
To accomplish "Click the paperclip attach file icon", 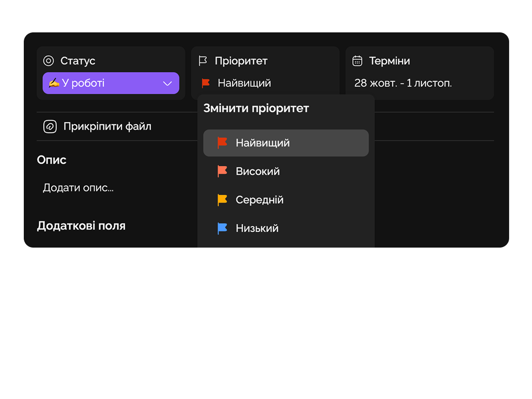I will pyautogui.click(x=50, y=127).
